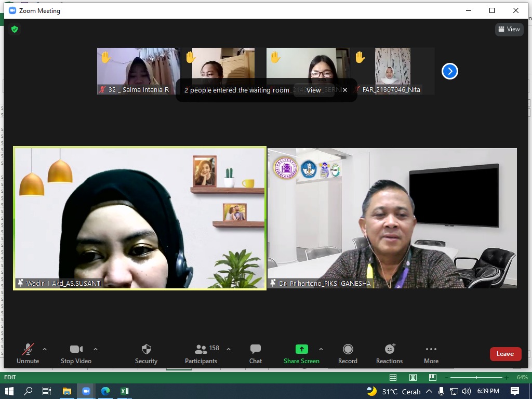
Task: Start recording with the Record button
Action: (348, 354)
